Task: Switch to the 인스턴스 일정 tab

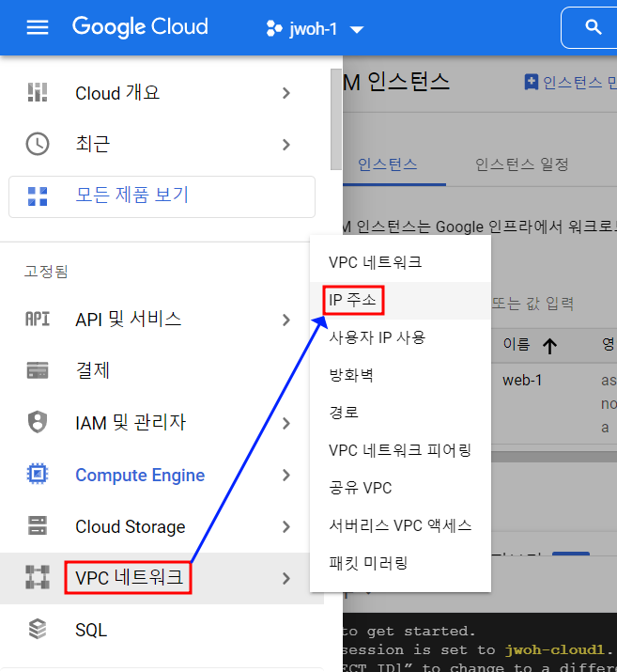Action: point(522,164)
